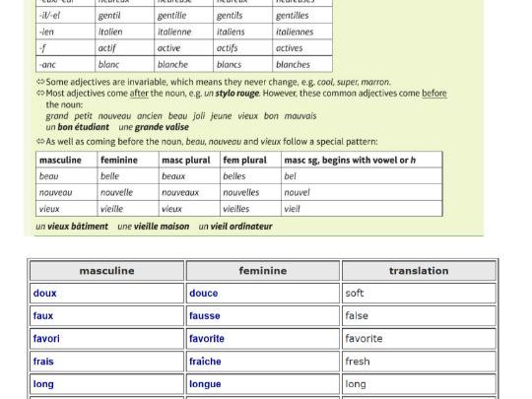Click the example 'bon étudiant'
532x399 pixels.
pyautogui.click(x=83, y=127)
